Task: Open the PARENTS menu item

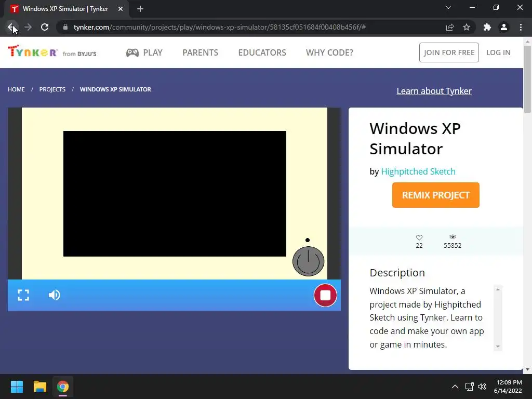Action: pos(200,52)
